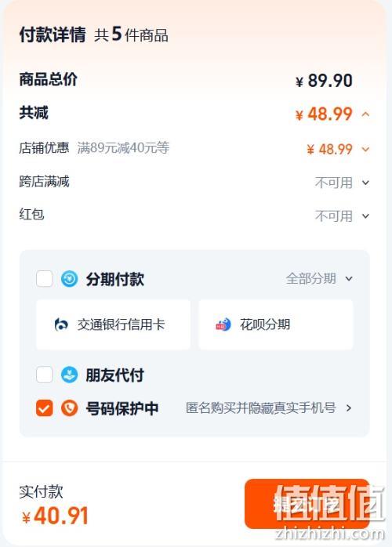Screen dimensions: 392x547
Task: Click 匿名购买并隐藏真实手机号 link
Action: click(x=261, y=408)
